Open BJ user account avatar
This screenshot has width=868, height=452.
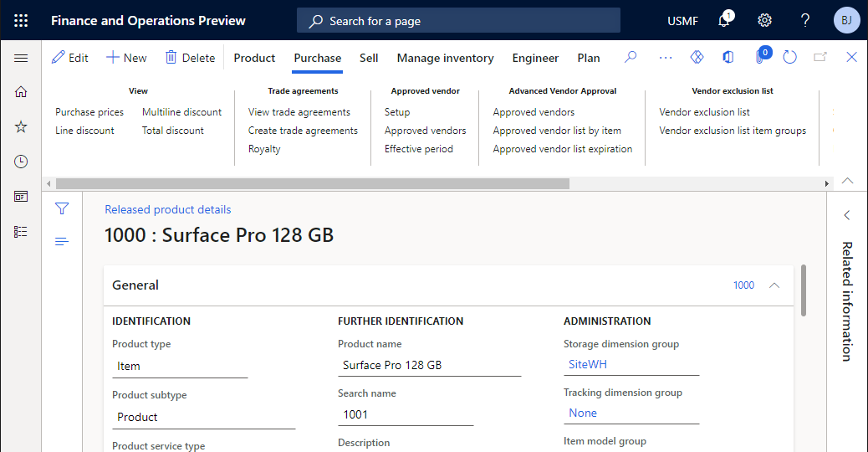[846, 20]
